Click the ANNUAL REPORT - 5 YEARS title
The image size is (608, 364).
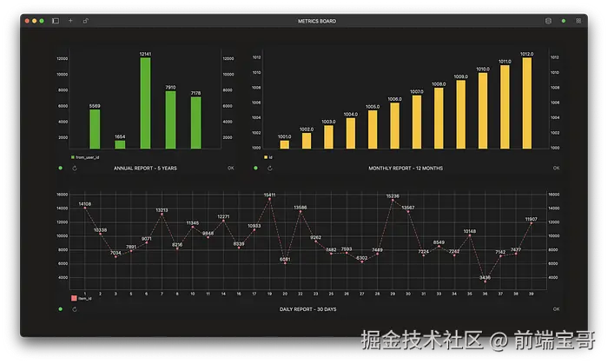tap(145, 169)
